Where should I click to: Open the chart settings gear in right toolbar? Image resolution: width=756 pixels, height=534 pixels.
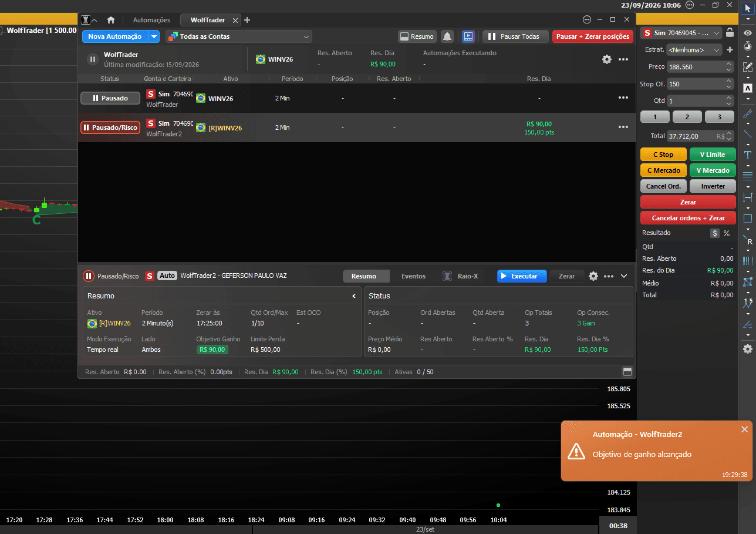tap(748, 349)
